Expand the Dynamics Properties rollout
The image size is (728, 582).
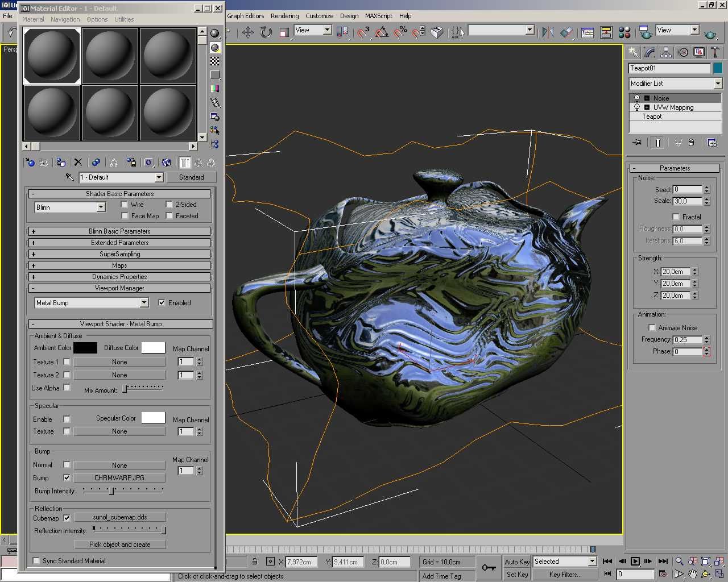click(119, 277)
